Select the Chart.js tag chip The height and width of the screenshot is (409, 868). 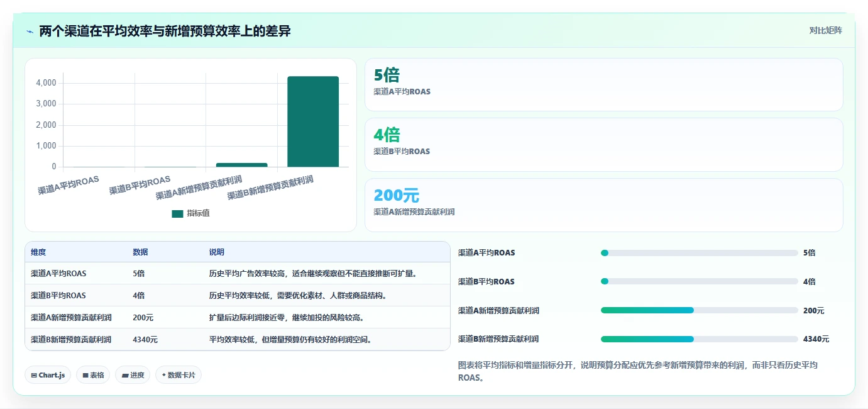coord(48,375)
